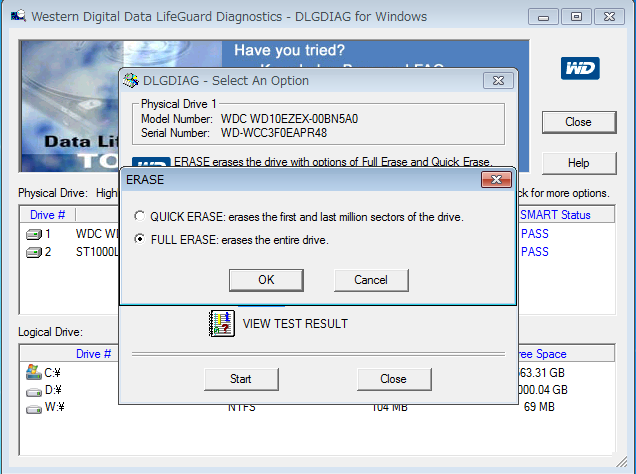Select the WDC drive row text
This screenshot has width=636, height=474.
tap(97, 234)
